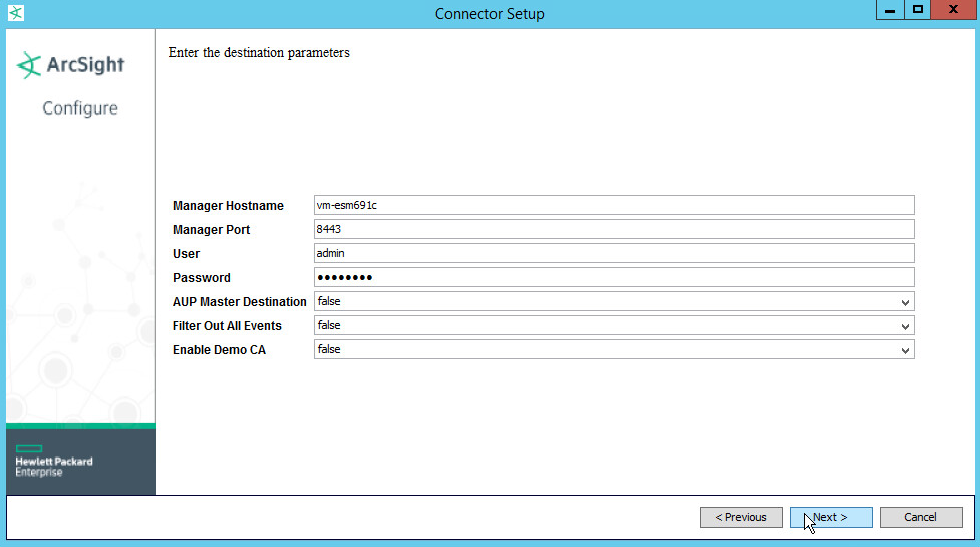Click the Password label

201,278
